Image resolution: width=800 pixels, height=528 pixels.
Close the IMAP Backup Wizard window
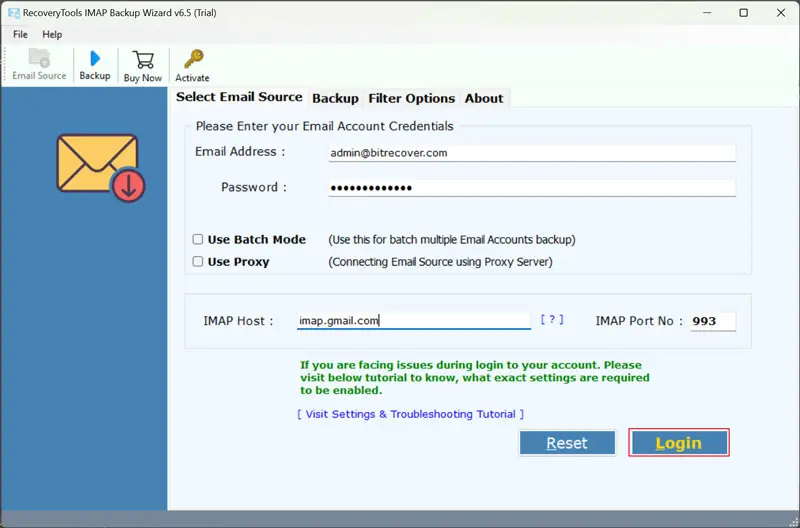(781, 13)
